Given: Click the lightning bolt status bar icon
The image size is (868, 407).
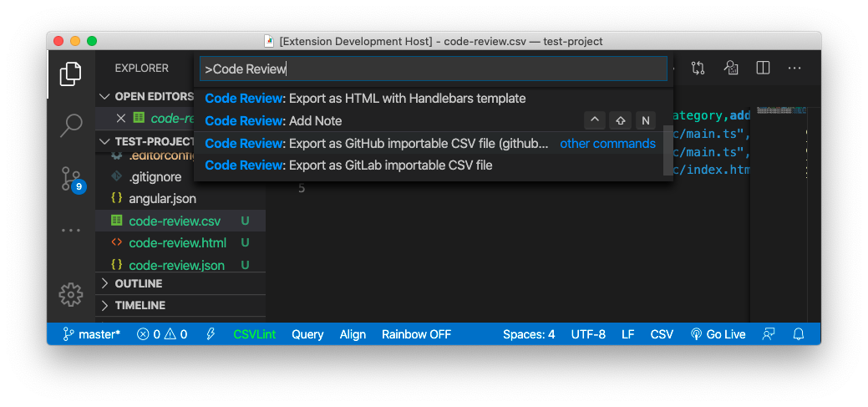Looking at the screenshot, I should coord(211,334).
